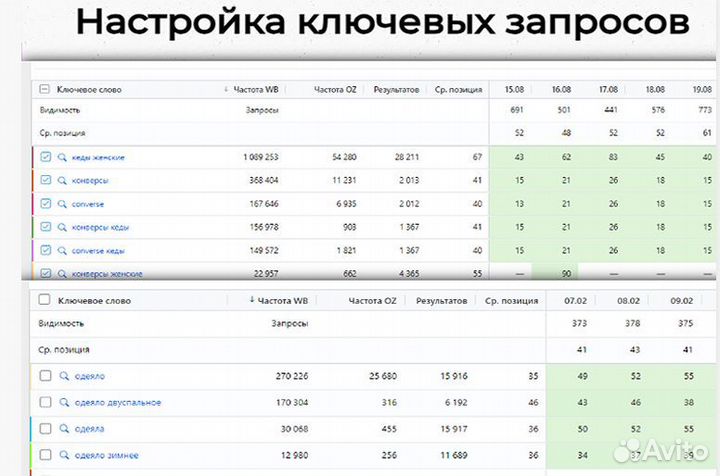Collapse rows using the upper table header minus box
The height and width of the screenshot is (476, 720).
[44, 89]
